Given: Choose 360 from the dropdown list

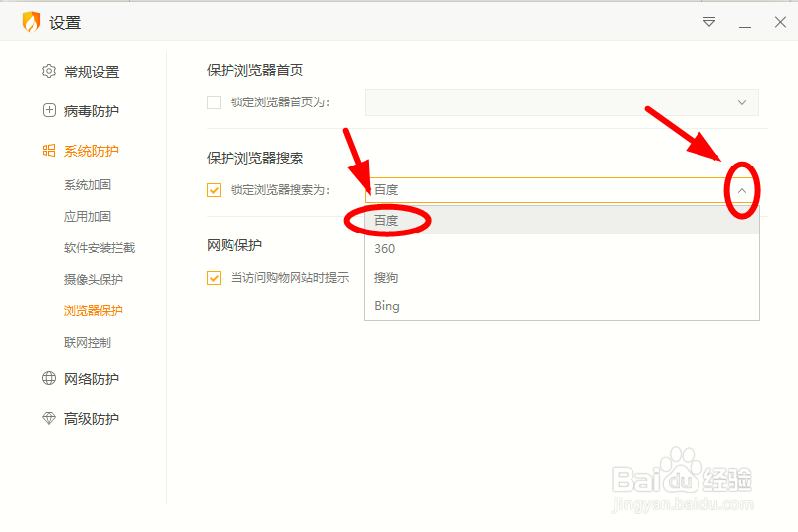Looking at the screenshot, I should click(562, 249).
